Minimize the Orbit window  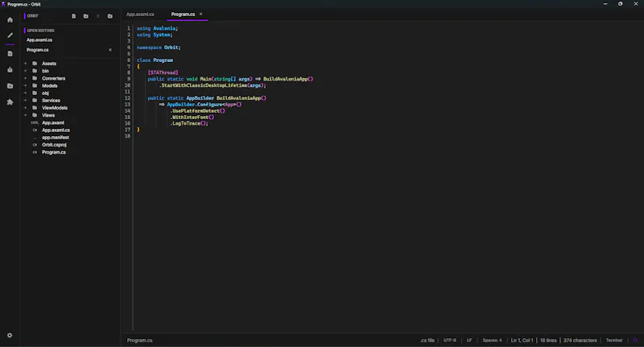click(x=605, y=4)
